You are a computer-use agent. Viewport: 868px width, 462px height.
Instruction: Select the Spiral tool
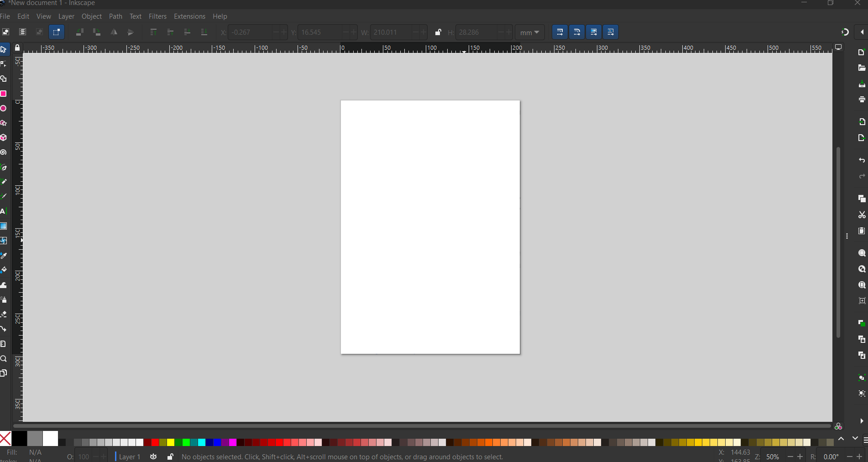pyautogui.click(x=4, y=152)
